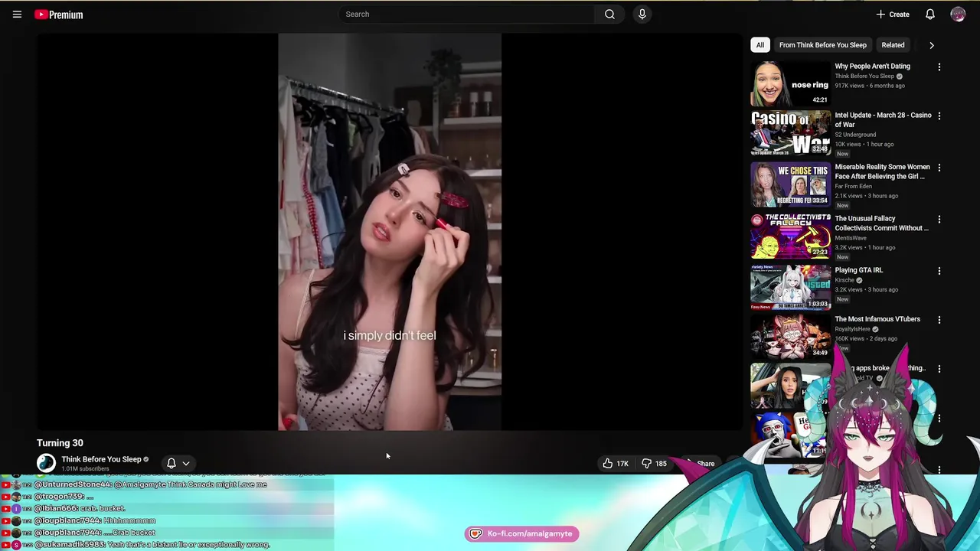980x551 pixels.
Task: Open Think Before You Sleep channel name
Action: (101, 459)
